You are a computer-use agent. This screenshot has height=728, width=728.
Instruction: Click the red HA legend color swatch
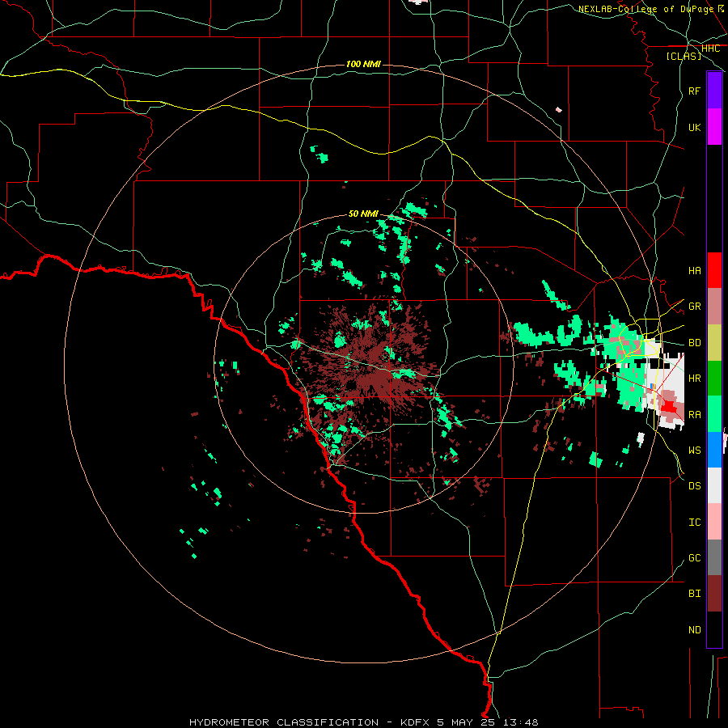pos(714,270)
